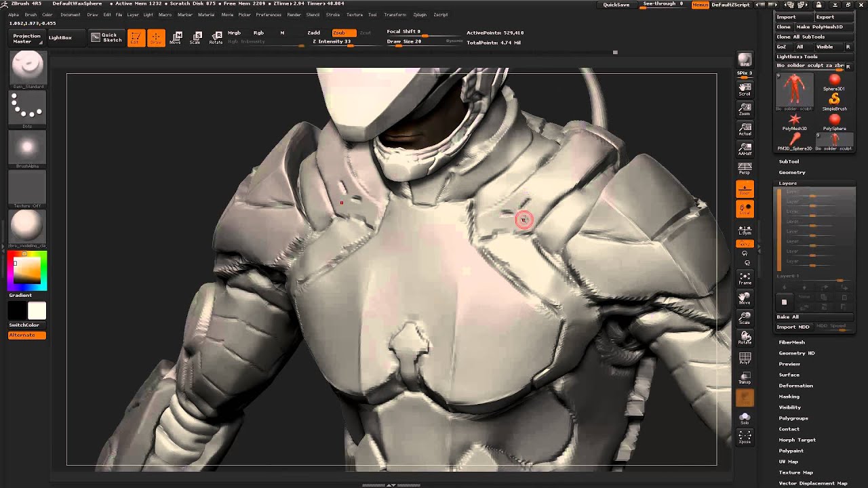The height and width of the screenshot is (488, 868).
Task: Toggle Local transformations
Action: tap(745, 209)
